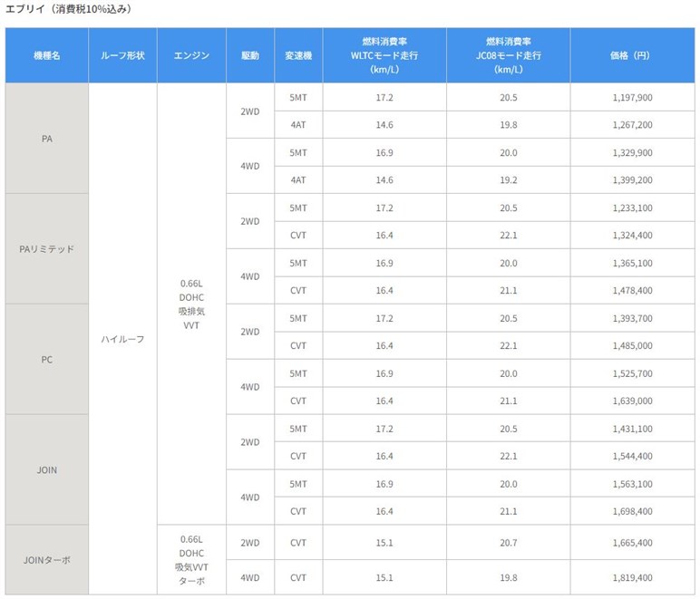Click the 変速機 column header

297,55
